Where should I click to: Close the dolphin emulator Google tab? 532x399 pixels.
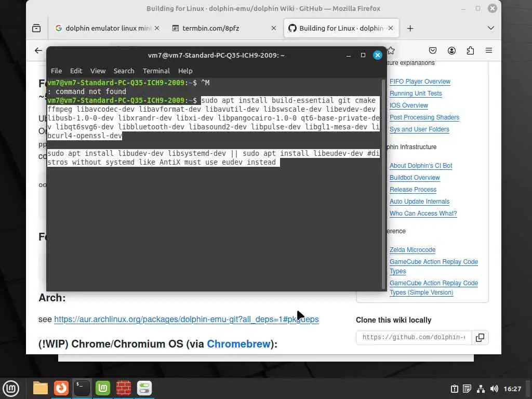tap(157, 28)
